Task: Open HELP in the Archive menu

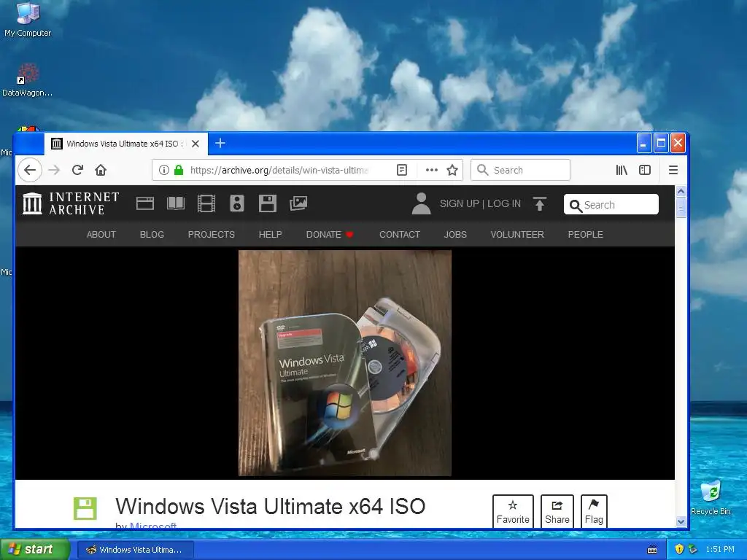Action: click(x=270, y=234)
